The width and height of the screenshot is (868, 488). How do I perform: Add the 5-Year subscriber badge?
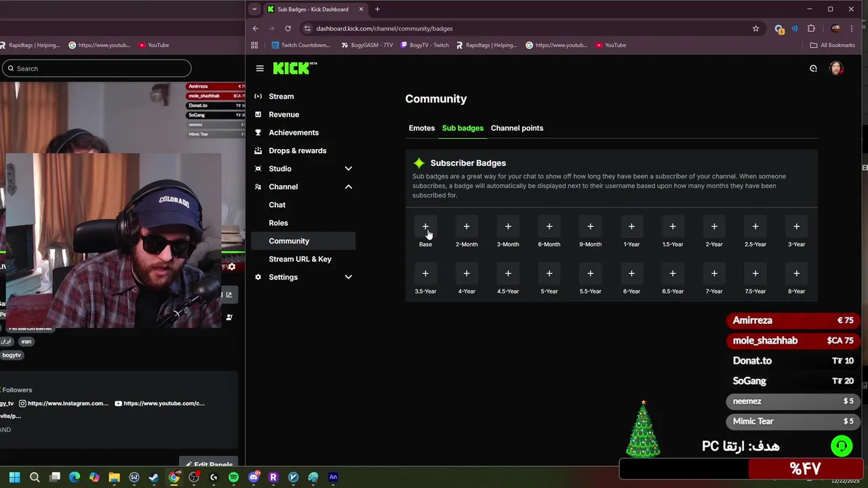(549, 273)
